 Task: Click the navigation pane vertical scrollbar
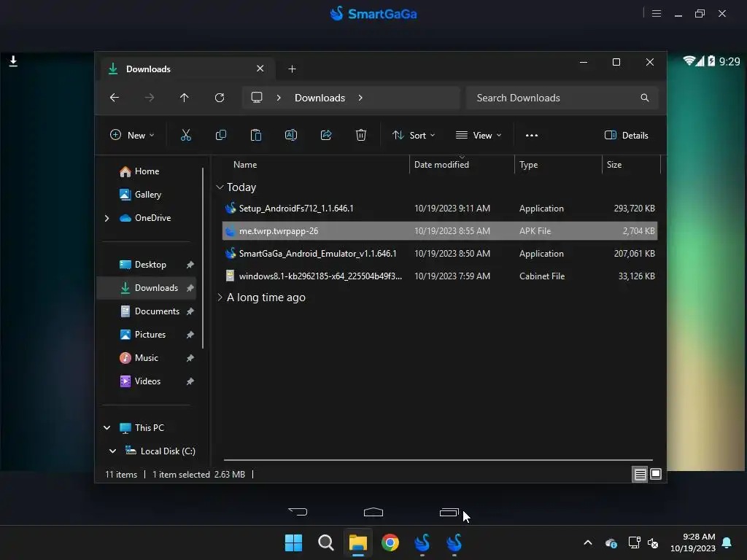pos(203,257)
